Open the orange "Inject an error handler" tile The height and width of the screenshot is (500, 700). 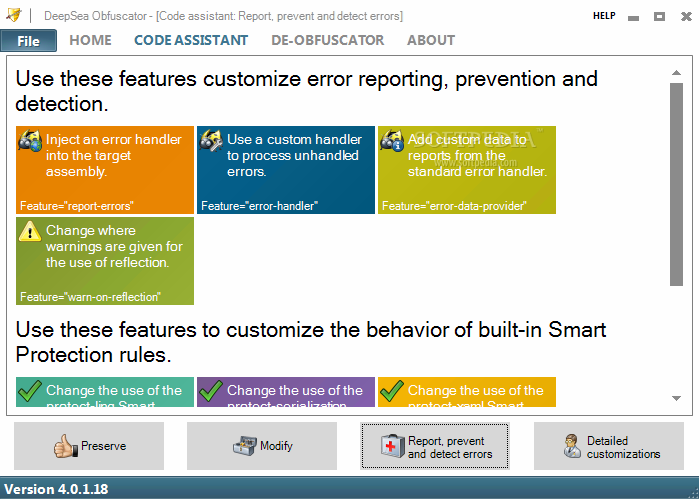tap(105, 170)
